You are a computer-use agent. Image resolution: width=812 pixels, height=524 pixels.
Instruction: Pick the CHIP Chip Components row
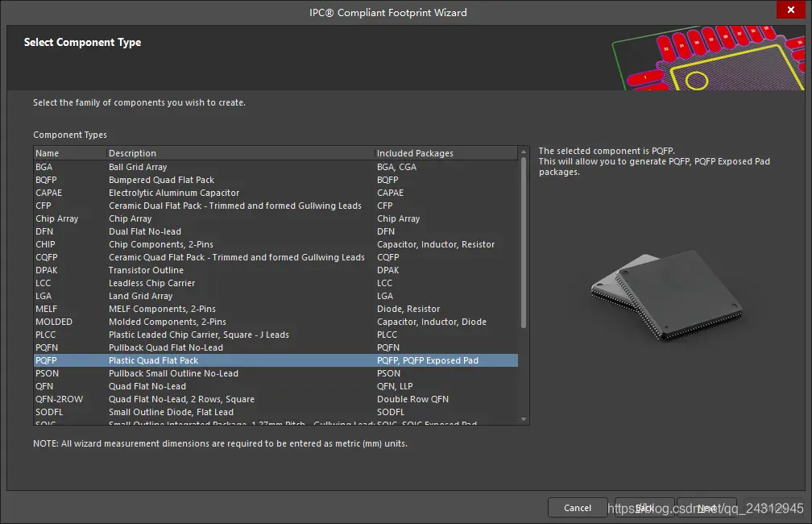(x=276, y=244)
